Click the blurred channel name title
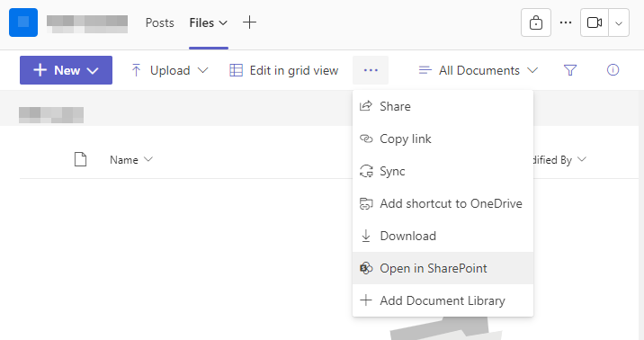The width and height of the screenshot is (644, 340). [x=87, y=23]
